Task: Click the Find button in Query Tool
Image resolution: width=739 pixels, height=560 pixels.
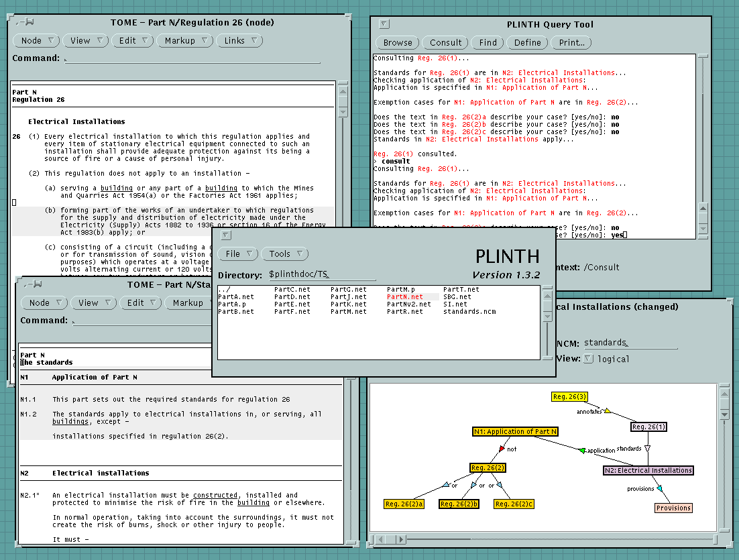Action: [488, 42]
